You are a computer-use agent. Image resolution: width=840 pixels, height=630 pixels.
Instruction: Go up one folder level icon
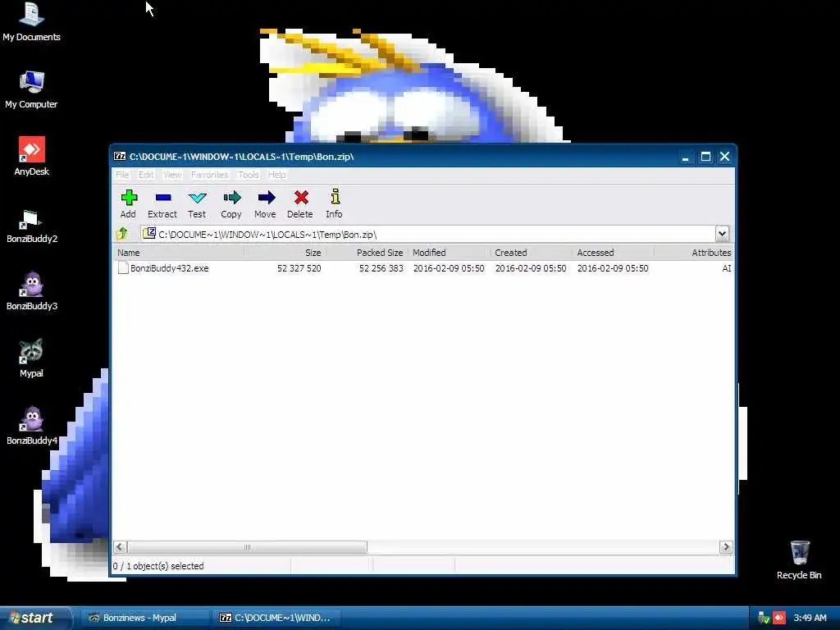pyautogui.click(x=122, y=234)
